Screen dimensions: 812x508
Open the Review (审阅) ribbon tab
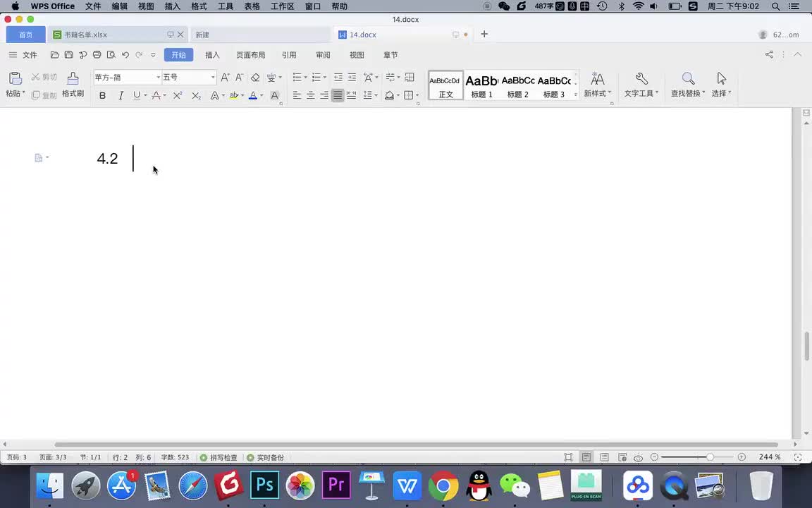323,55
